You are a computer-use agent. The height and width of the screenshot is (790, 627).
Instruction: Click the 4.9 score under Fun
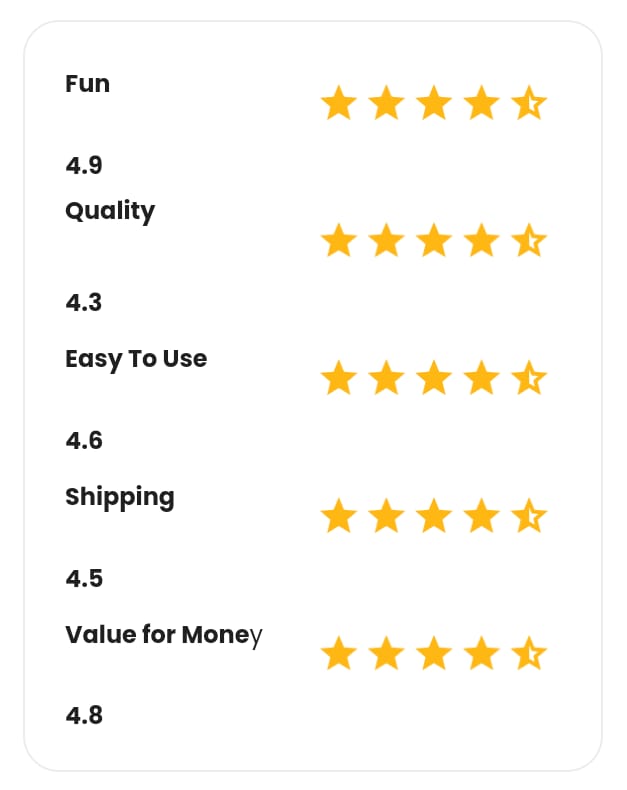tap(84, 165)
